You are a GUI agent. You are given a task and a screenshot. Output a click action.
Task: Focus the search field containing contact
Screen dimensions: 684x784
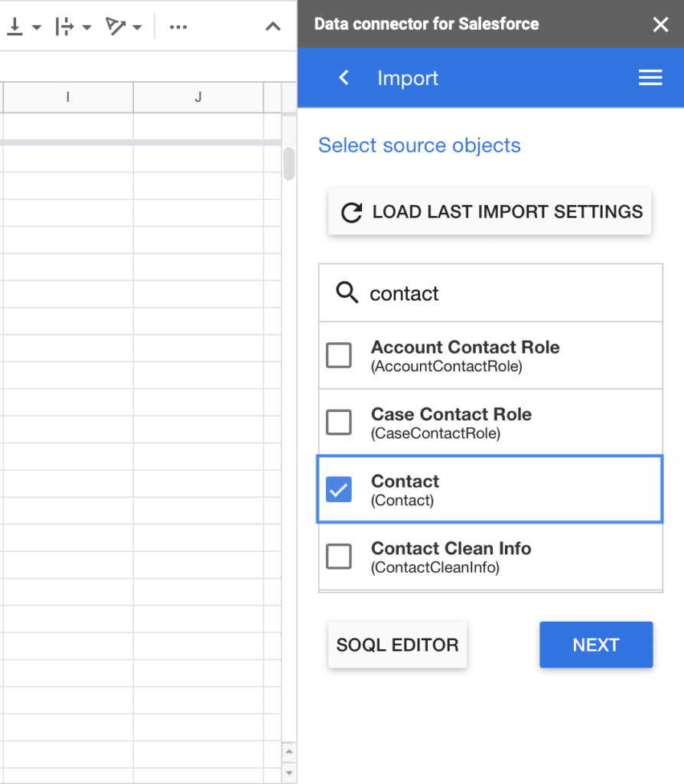pos(490,293)
